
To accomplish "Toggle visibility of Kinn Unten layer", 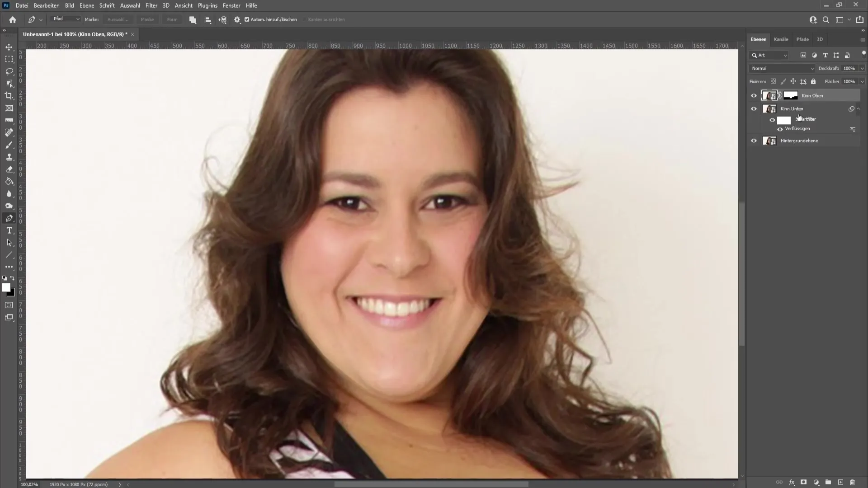I will pos(753,108).
